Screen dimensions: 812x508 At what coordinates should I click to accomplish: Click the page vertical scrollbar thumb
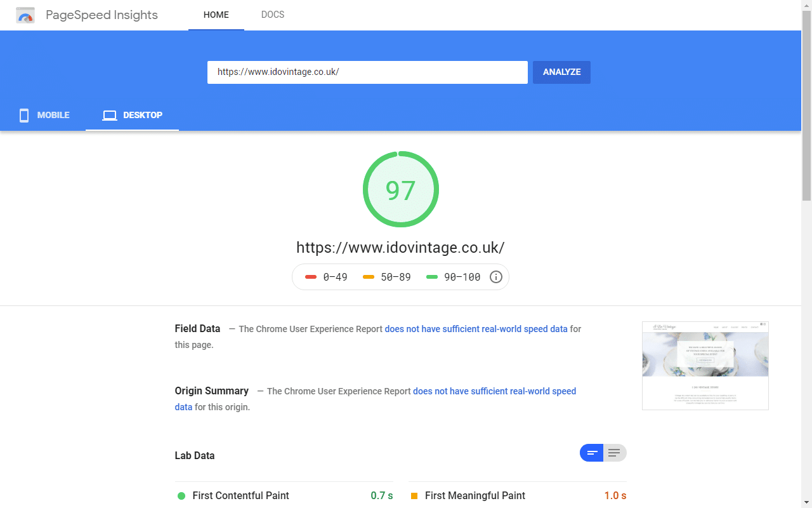806,105
